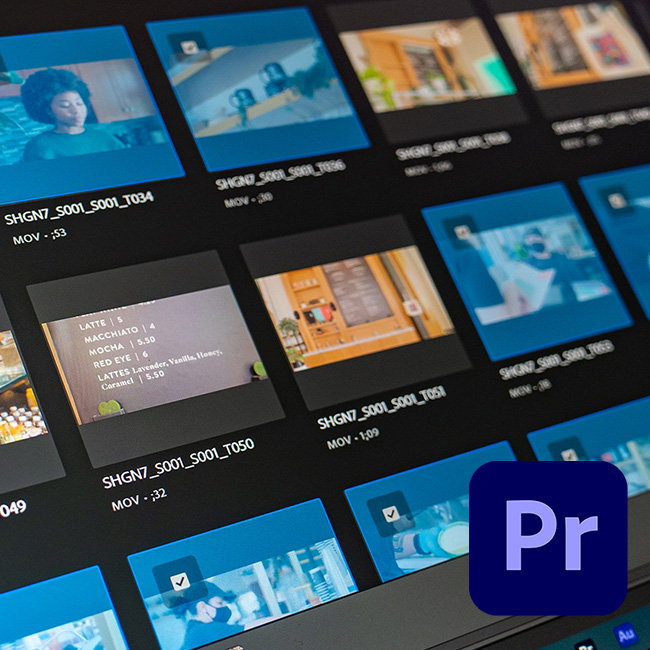This screenshot has width=650, height=650.
Task: Uncheck the checkbox on the hands-holding-cup clip
Action: point(390,514)
